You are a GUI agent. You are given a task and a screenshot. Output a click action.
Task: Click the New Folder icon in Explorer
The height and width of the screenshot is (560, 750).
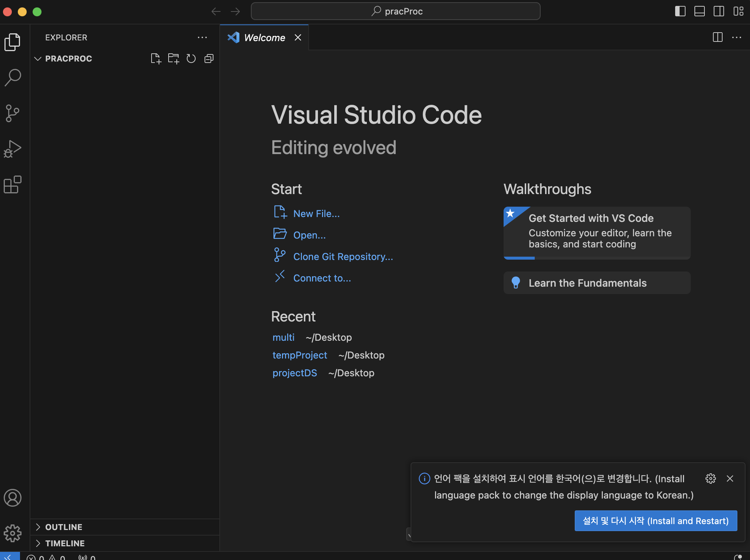pos(173,59)
